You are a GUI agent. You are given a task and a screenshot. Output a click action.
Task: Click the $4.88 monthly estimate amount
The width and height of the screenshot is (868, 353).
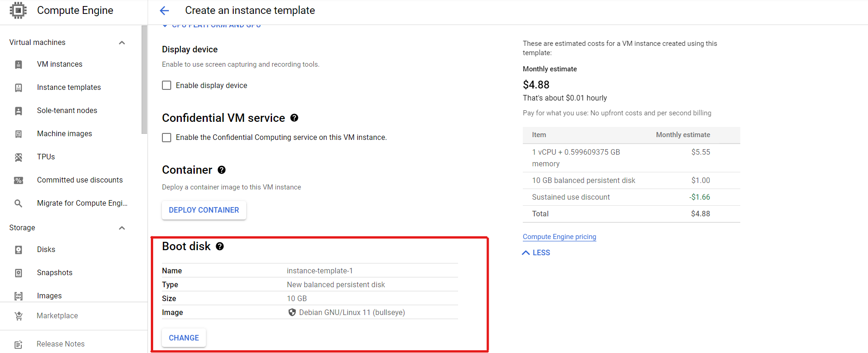point(536,85)
